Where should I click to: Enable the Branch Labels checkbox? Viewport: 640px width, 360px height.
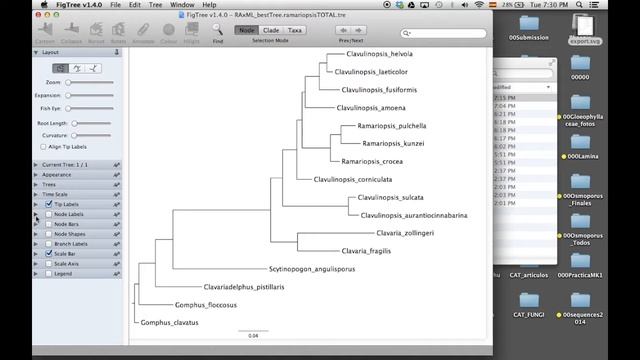click(49, 244)
